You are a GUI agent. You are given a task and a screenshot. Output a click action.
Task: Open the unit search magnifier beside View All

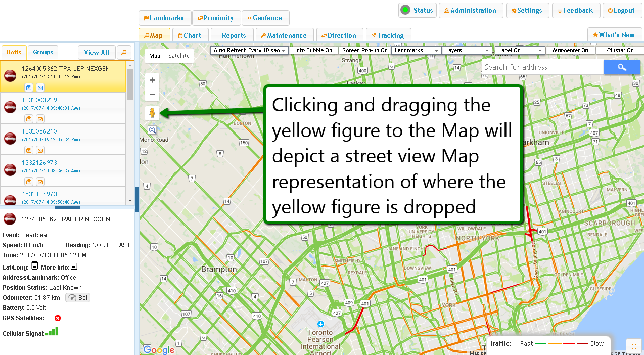coord(124,52)
